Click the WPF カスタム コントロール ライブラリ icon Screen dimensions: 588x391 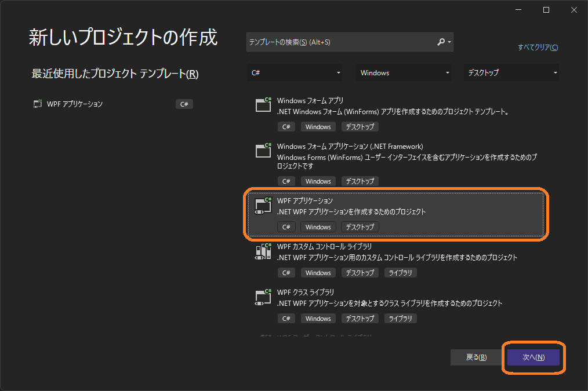click(x=263, y=251)
